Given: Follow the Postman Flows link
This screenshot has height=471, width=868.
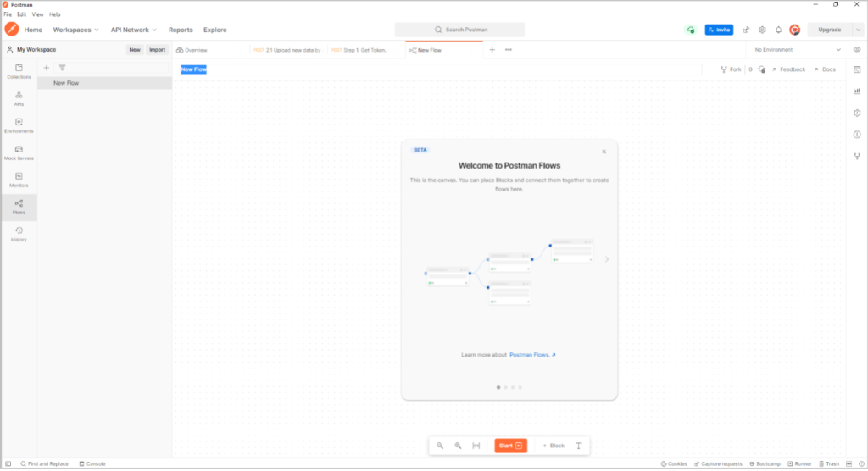Looking at the screenshot, I should pos(532,355).
